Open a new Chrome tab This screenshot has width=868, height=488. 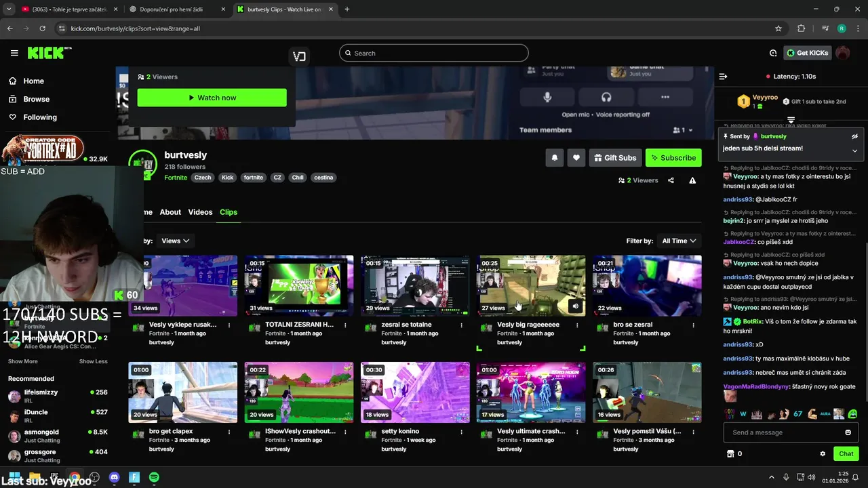click(x=347, y=9)
